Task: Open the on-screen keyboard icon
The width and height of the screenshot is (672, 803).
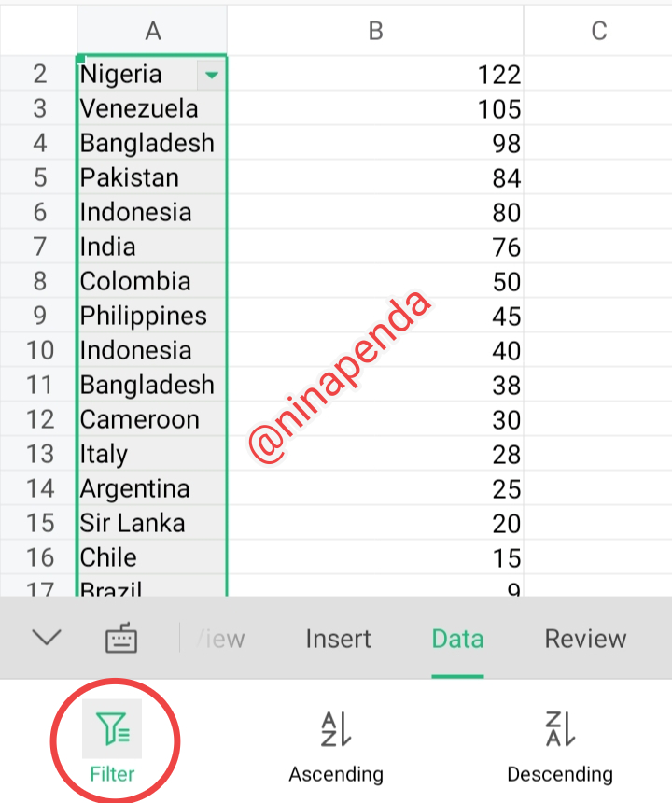Action: click(x=121, y=640)
